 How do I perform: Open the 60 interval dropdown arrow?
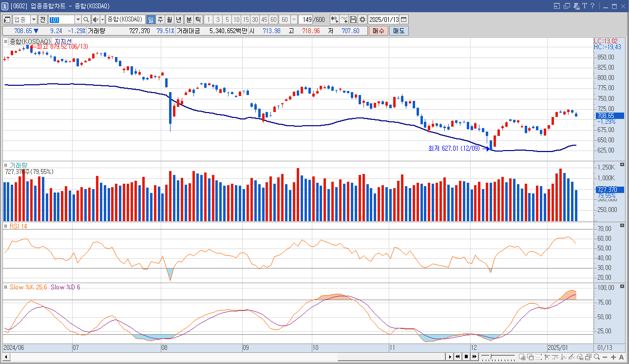[294, 19]
